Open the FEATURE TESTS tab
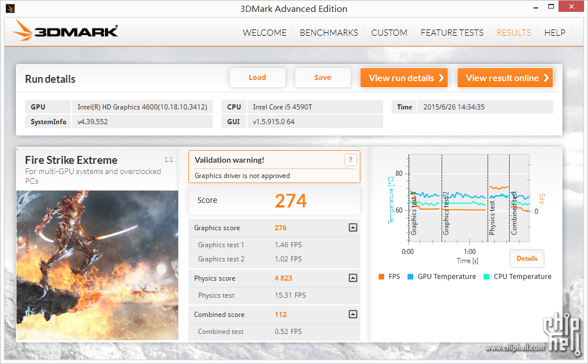Viewport: 588px width, 364px height. (452, 32)
